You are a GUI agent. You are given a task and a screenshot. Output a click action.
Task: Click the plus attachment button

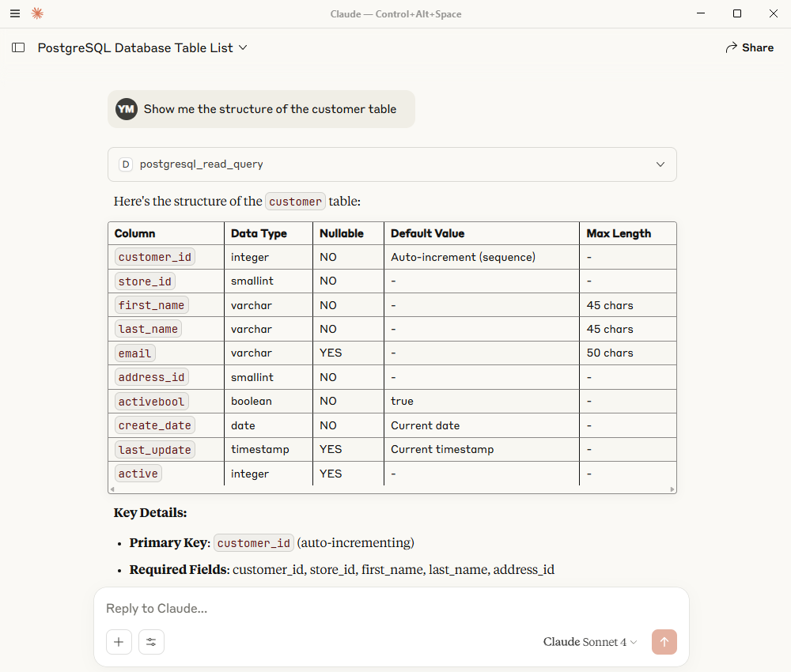[119, 642]
